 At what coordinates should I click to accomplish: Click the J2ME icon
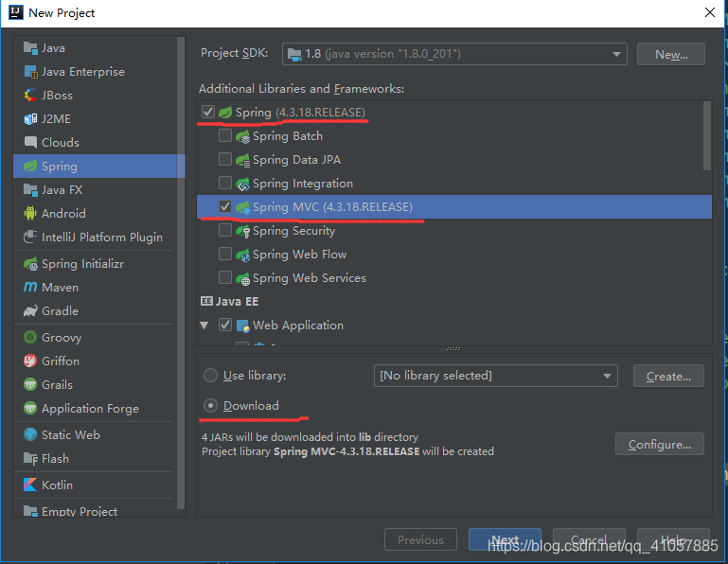click(30, 119)
